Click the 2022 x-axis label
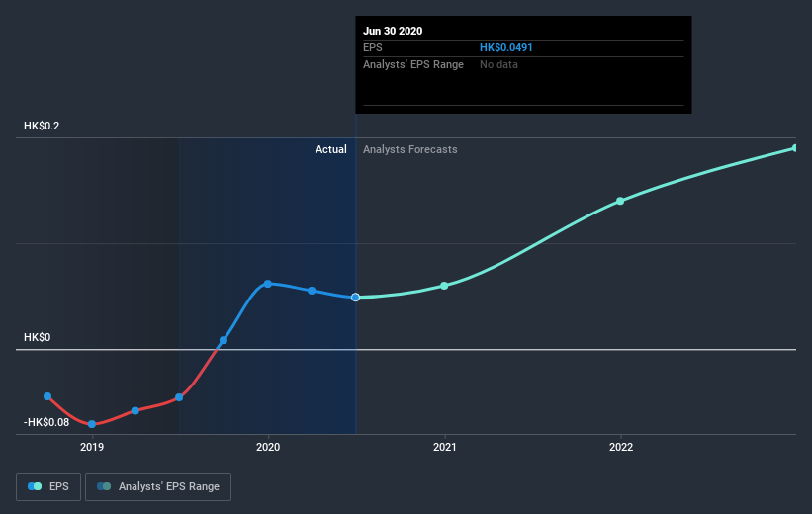812x514 pixels. (621, 447)
